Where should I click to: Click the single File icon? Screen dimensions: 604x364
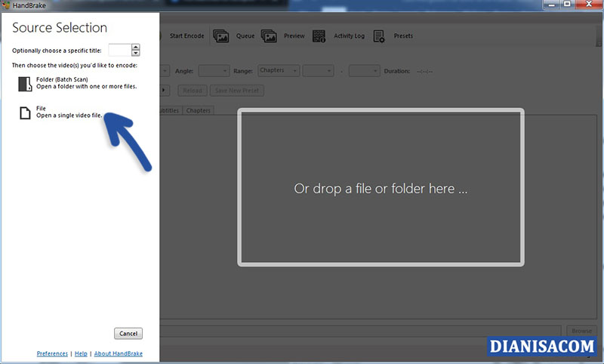tap(25, 113)
